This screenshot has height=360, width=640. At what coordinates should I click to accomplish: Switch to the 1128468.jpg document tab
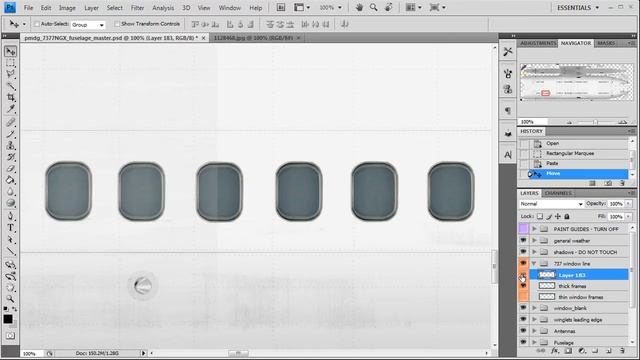click(x=253, y=38)
